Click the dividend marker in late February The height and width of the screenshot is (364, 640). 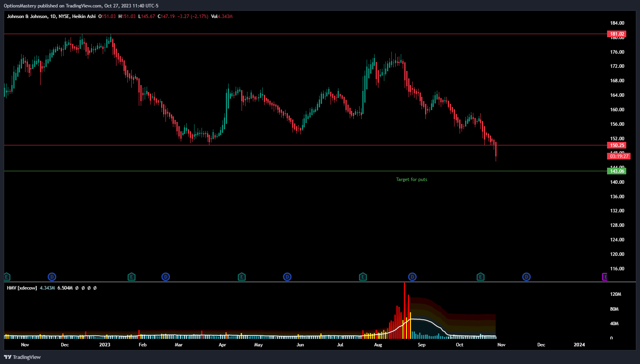click(x=165, y=277)
